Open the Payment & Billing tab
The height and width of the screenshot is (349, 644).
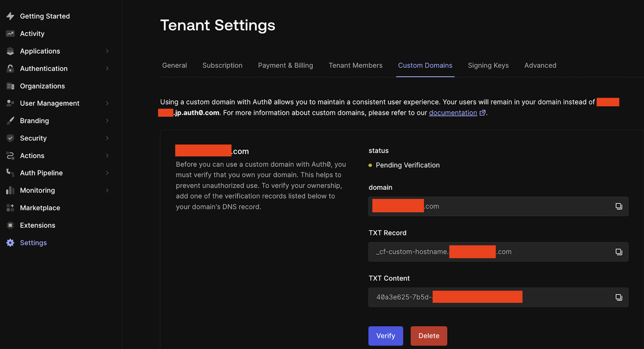[285, 65]
